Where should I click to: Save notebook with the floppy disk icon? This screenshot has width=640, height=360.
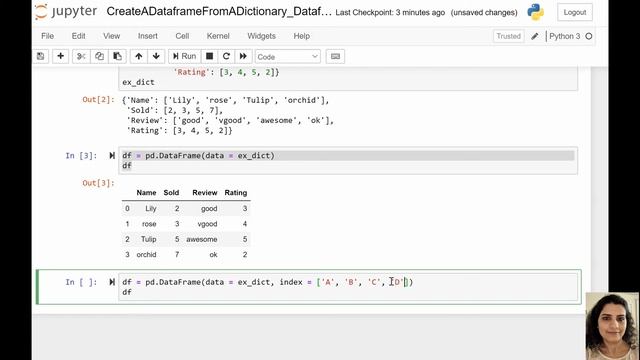tap(40, 56)
